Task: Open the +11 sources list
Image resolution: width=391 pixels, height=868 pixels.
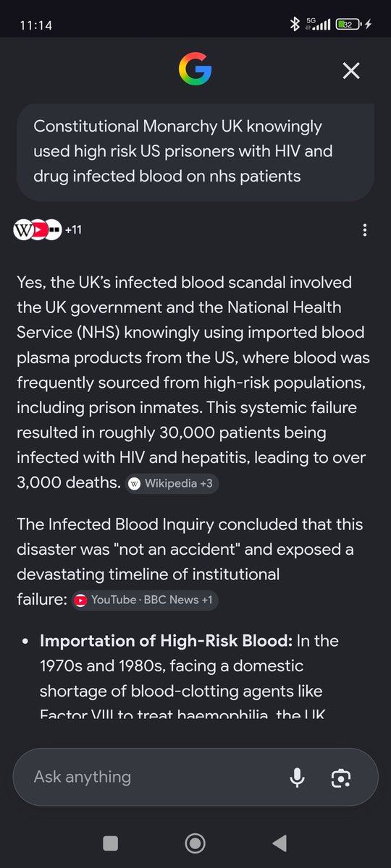Action: 73,230
